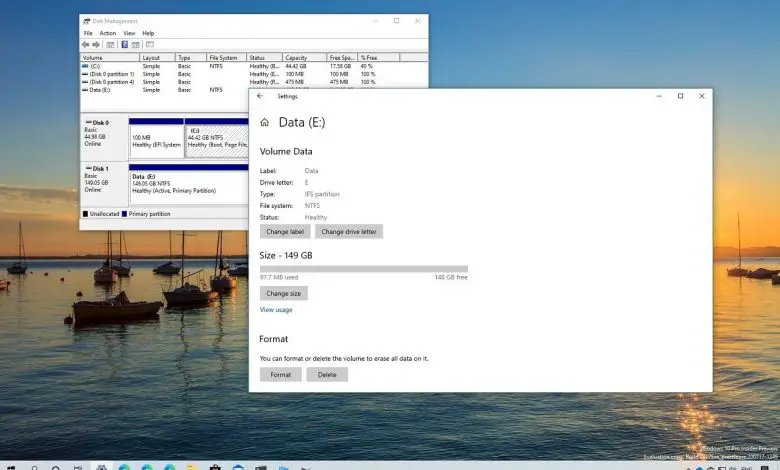Click the Help icon in Disk Management toolbar
The image size is (780, 470).
[125, 45]
